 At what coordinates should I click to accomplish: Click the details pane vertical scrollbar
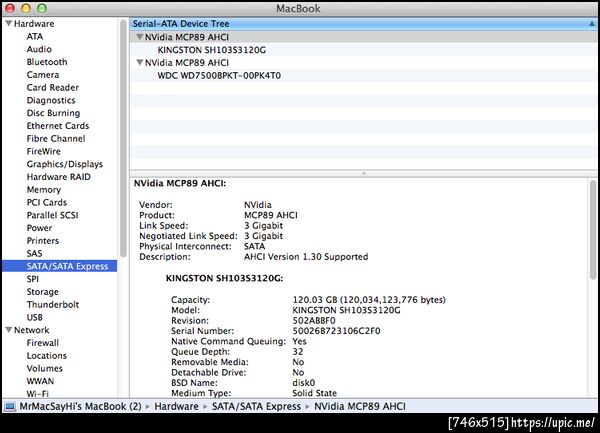pyautogui.click(x=593, y=230)
